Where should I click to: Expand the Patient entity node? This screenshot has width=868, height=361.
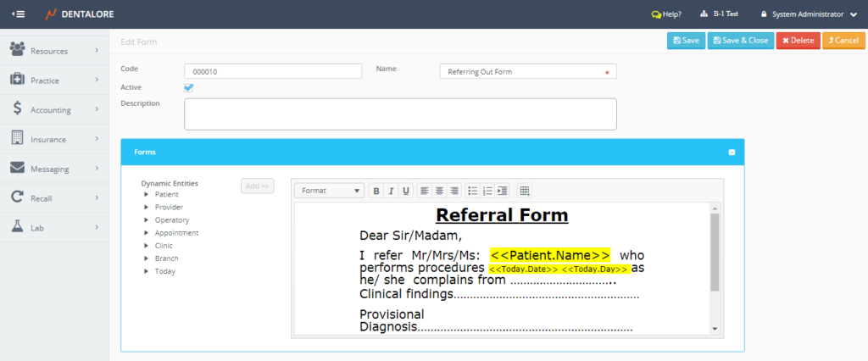(x=146, y=195)
